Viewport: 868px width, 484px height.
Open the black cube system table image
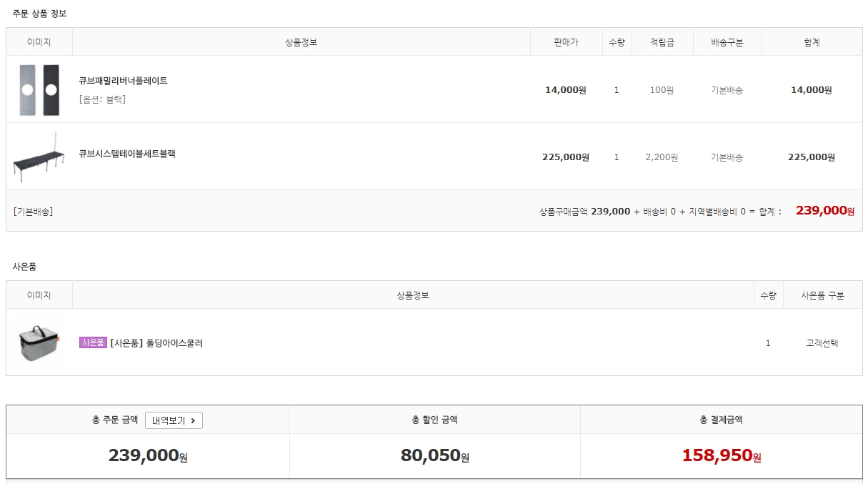click(39, 157)
